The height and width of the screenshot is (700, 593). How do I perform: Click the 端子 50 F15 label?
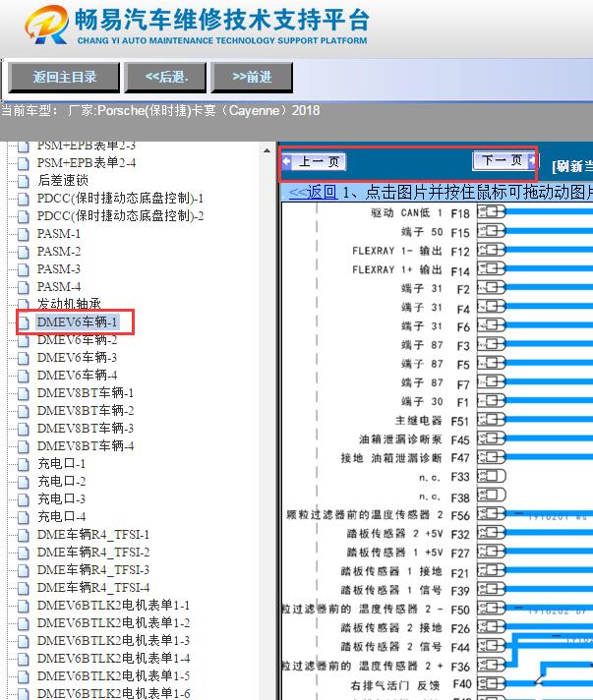[436, 232]
